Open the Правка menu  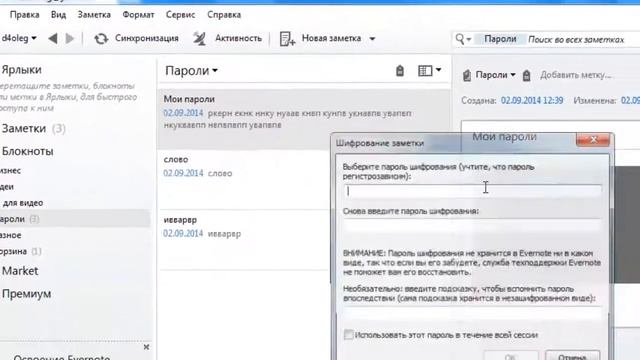coord(24,15)
